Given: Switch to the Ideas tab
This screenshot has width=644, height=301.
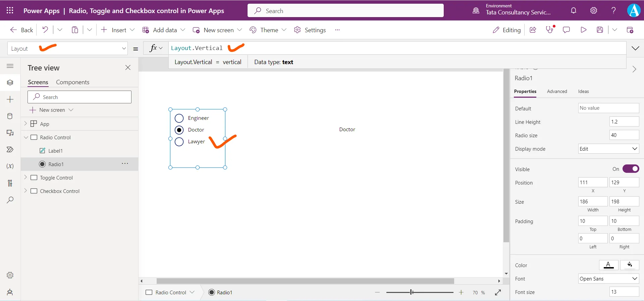Looking at the screenshot, I should tap(583, 91).
